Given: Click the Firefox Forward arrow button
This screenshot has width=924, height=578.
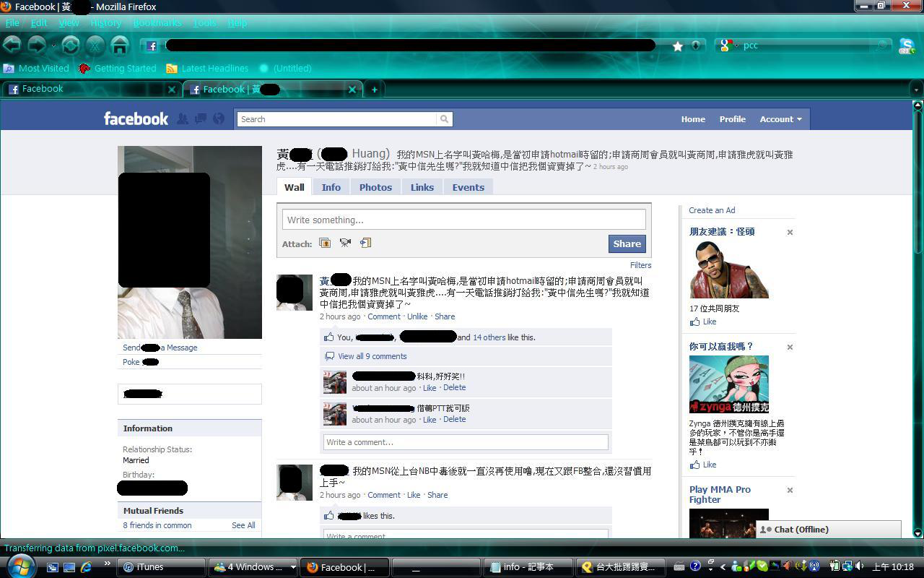Looking at the screenshot, I should tap(36, 45).
